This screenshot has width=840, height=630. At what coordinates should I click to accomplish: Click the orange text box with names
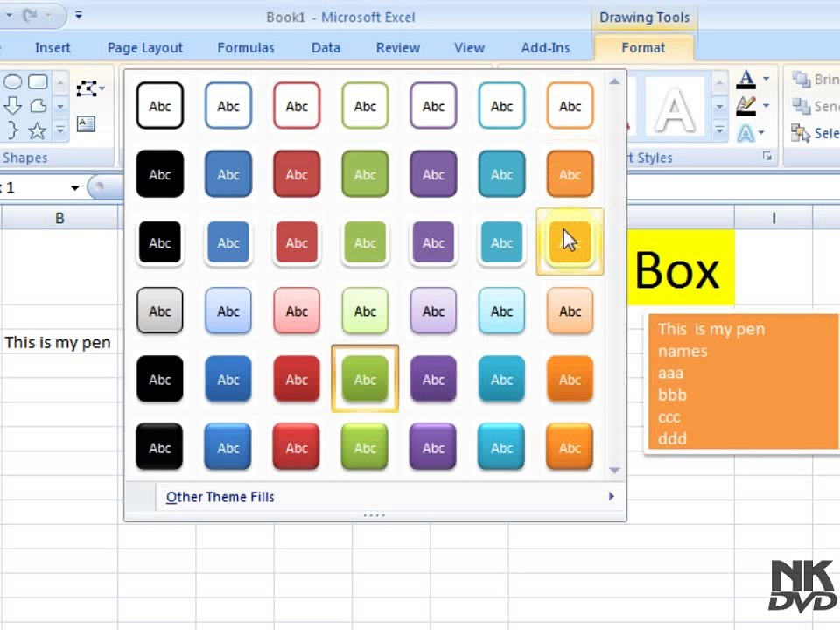[743, 382]
